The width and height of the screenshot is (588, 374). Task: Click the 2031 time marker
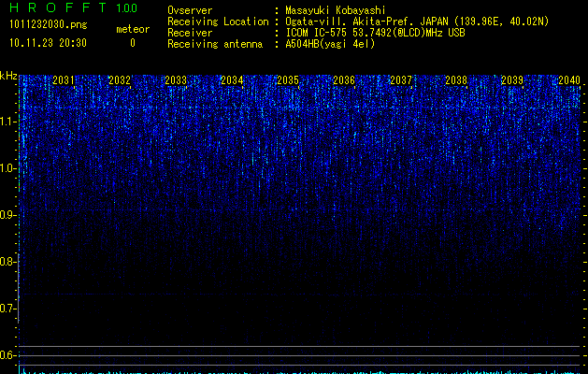point(64,80)
